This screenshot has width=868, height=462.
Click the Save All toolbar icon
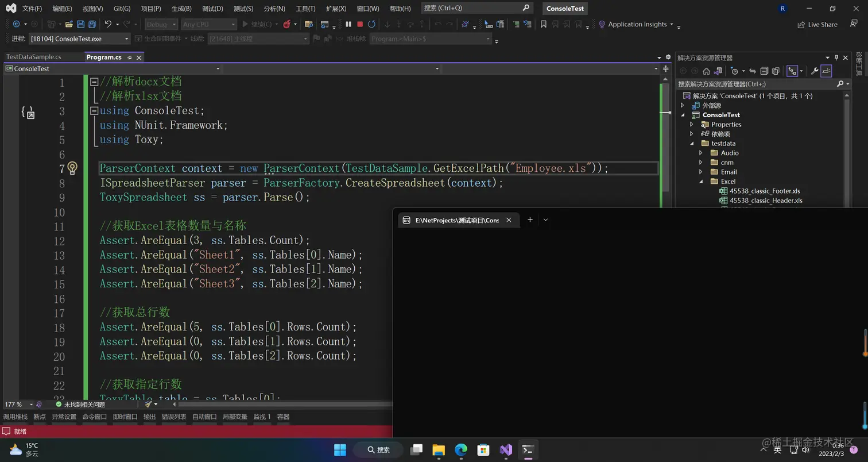92,24
